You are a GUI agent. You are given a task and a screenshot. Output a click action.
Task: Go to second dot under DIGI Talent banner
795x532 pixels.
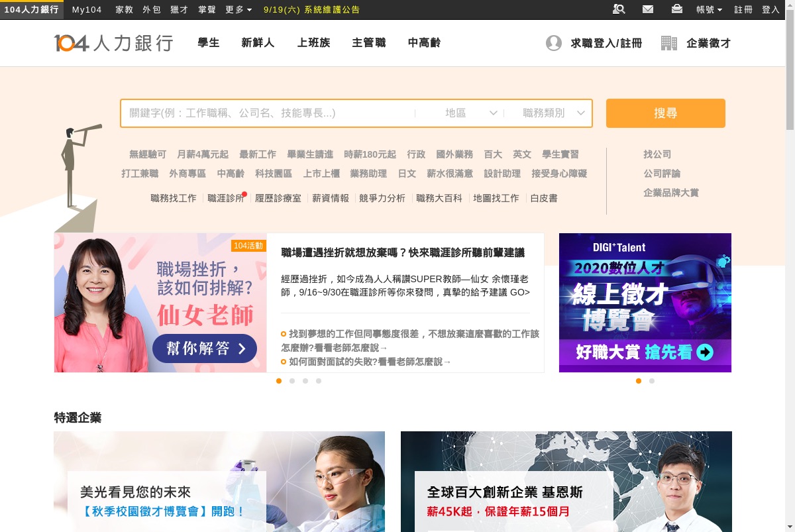(x=652, y=381)
